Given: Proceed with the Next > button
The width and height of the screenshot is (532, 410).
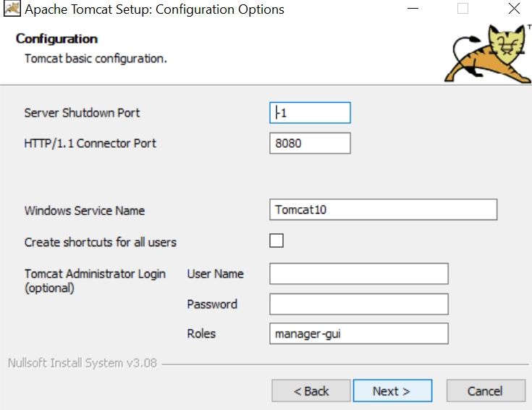Looking at the screenshot, I should (392, 391).
